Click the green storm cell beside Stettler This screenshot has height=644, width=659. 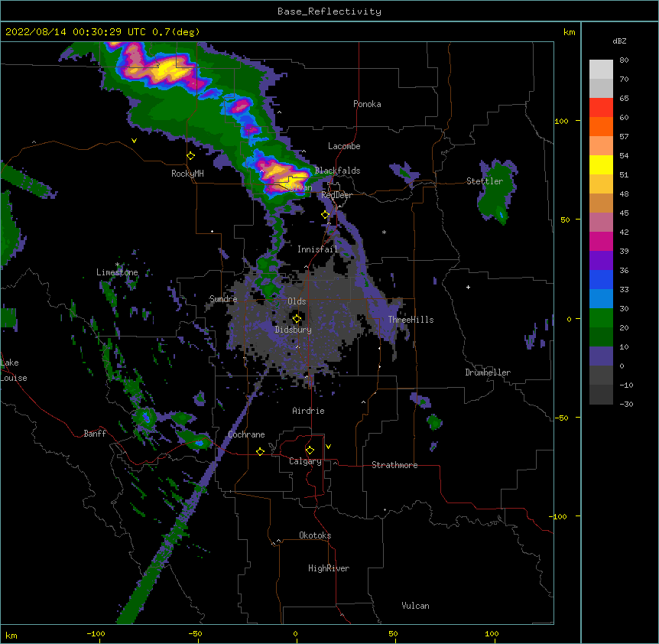click(497, 191)
